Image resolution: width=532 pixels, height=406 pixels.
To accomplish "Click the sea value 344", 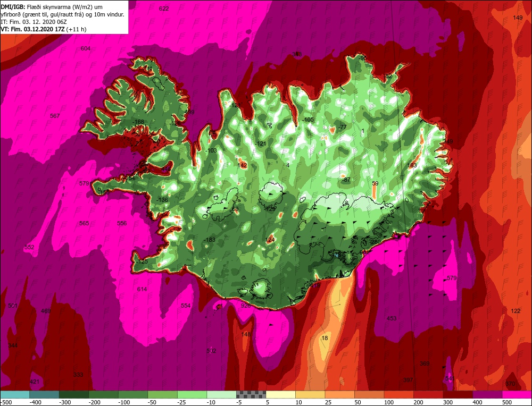I will (x=13, y=345).
